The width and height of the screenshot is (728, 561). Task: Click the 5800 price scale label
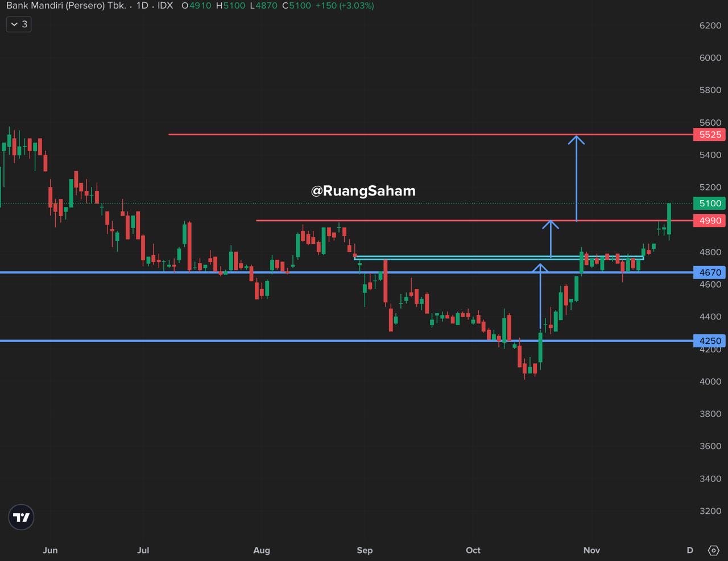pos(710,90)
